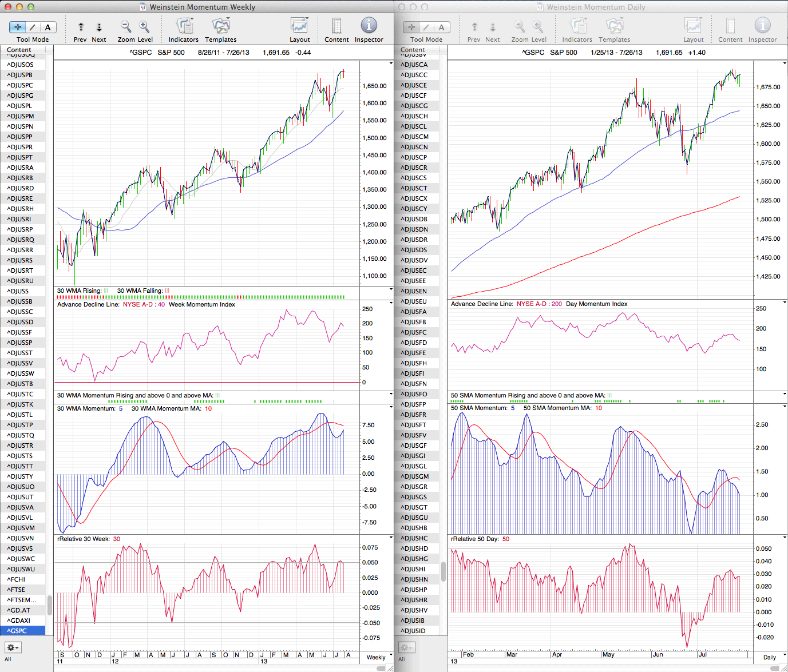This screenshot has width=788, height=672.
Task: Click the Daily window's Inspector icon
Action: coord(762,26)
